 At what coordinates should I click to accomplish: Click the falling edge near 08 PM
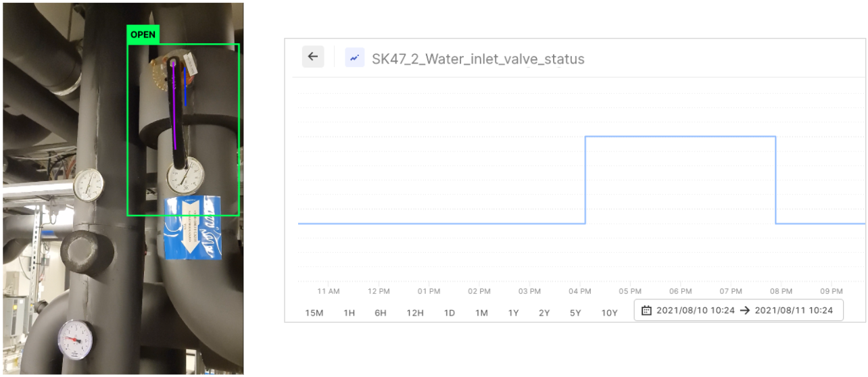pyautogui.click(x=775, y=180)
